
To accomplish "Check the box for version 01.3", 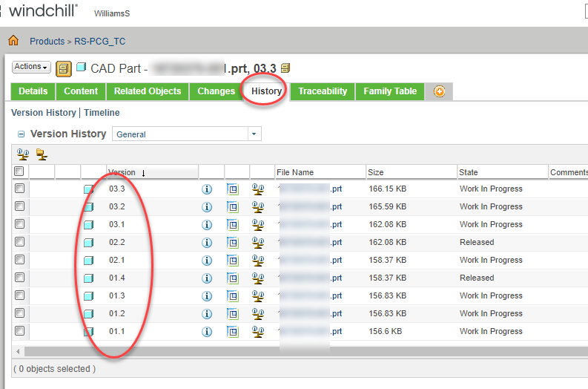I will pos(19,295).
